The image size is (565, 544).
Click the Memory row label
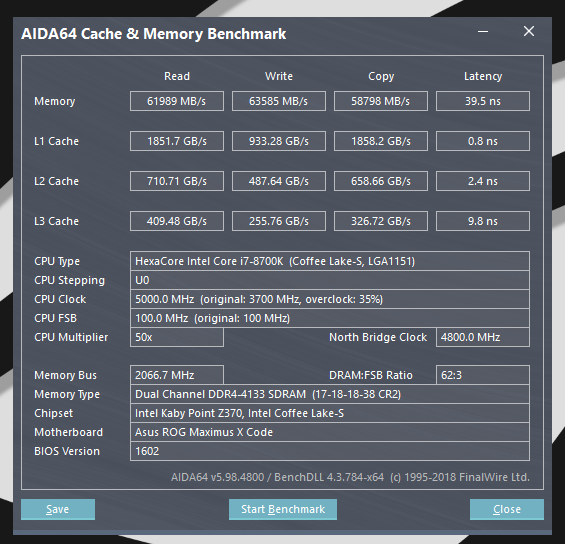pyautogui.click(x=55, y=102)
